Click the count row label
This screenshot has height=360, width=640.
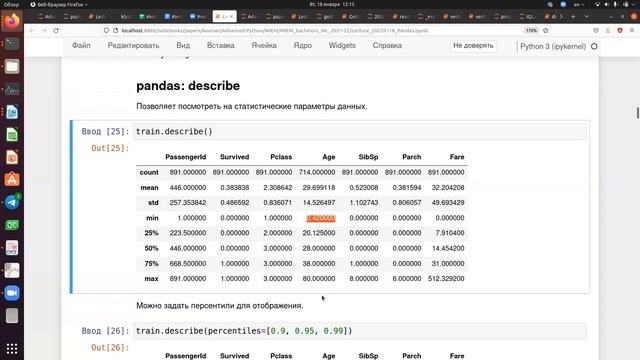coord(149,173)
